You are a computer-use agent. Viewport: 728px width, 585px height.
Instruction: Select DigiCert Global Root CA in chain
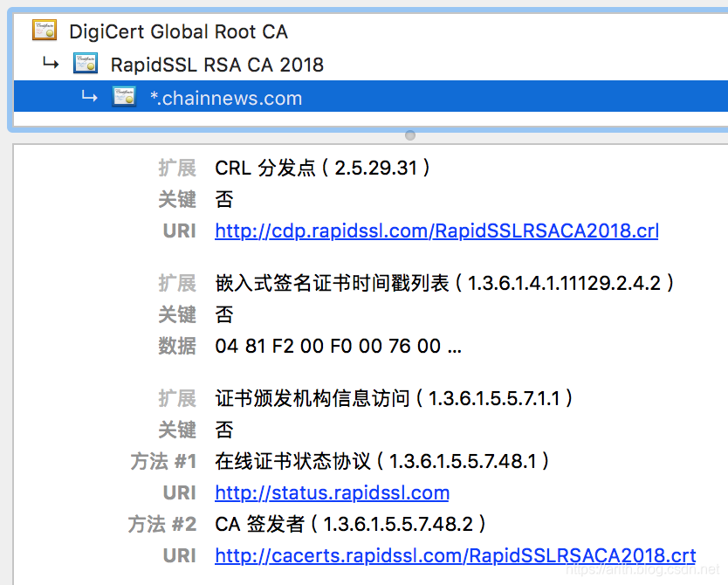click(178, 32)
